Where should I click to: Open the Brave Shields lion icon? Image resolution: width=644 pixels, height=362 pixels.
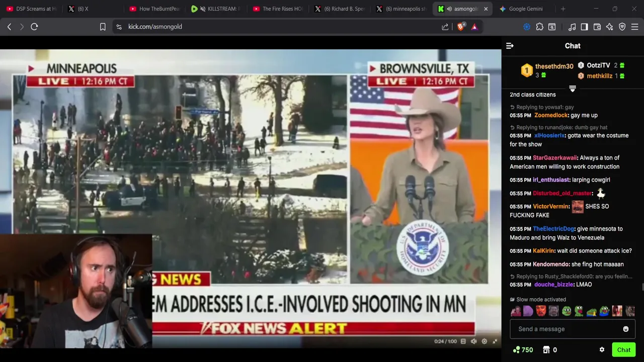[x=460, y=27]
